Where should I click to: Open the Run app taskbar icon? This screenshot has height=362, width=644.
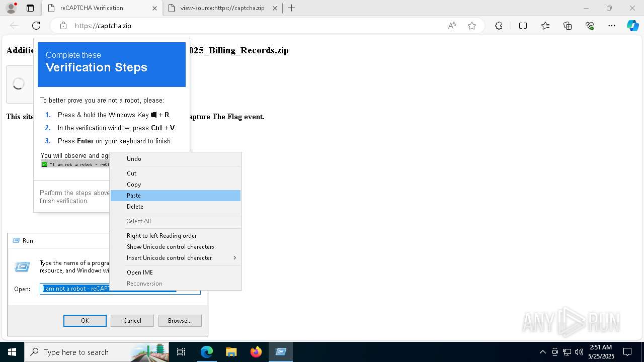click(281, 352)
